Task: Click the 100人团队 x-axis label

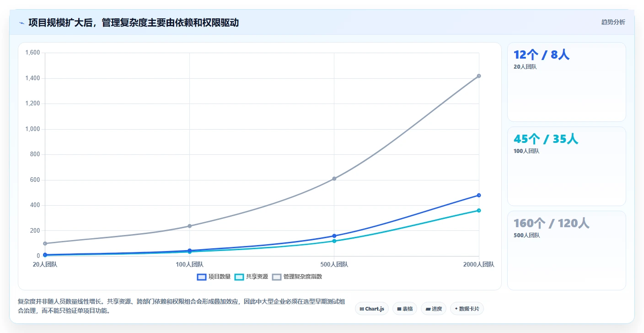Action: [189, 264]
